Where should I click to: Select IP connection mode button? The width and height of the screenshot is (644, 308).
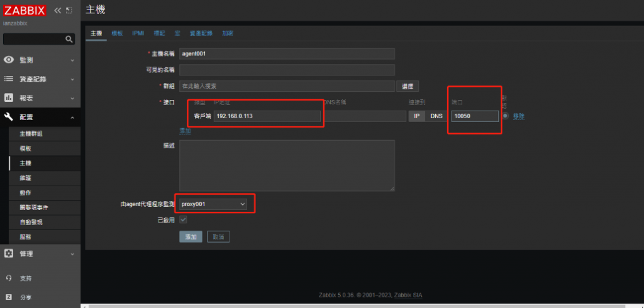(416, 116)
